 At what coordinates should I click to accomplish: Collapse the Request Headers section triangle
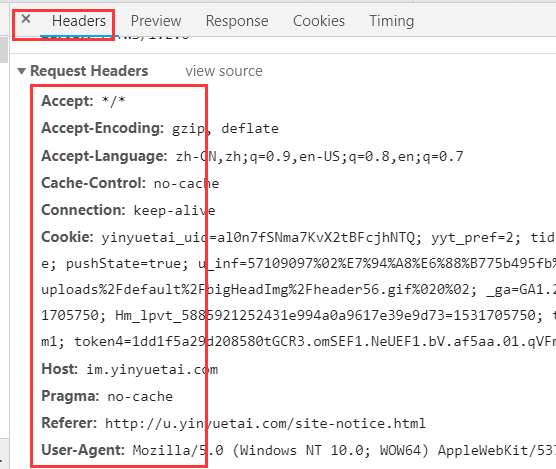point(22,71)
